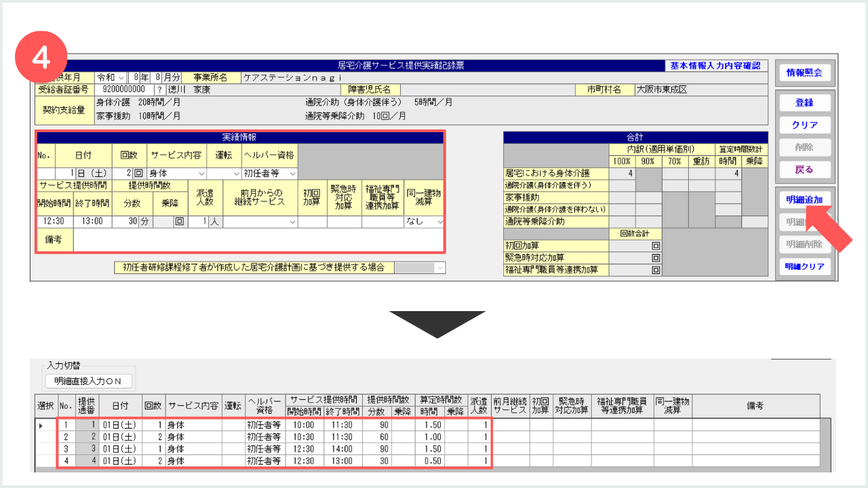Open 情報照会 from right panel
This screenshot has height=488, width=868.
click(x=804, y=73)
